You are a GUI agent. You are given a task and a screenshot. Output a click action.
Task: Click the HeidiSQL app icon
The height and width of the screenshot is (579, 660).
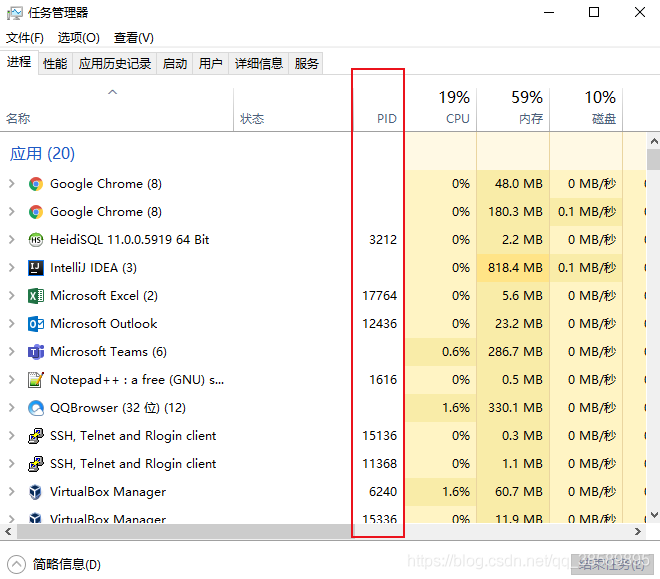point(36,240)
